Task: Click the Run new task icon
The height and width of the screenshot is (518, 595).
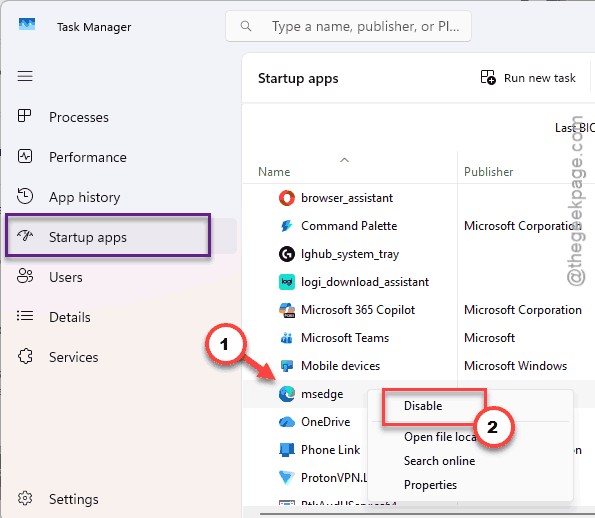Action: pos(488,77)
